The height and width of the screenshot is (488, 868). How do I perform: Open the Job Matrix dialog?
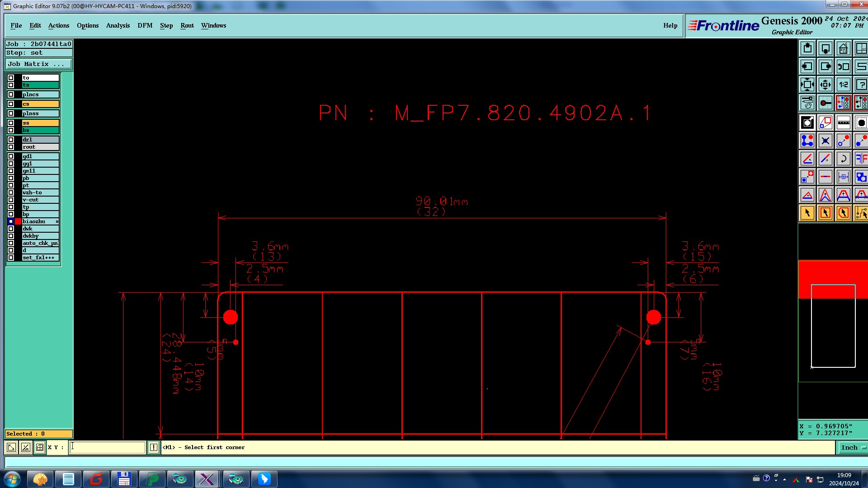(38, 64)
